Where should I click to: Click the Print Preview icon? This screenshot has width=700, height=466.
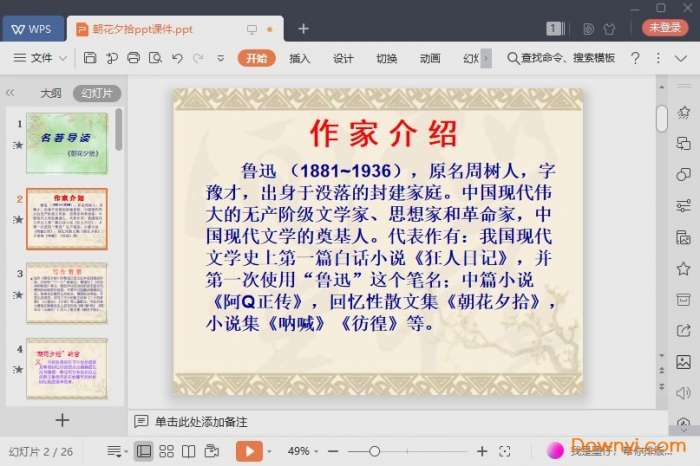pyautogui.click(x=155, y=58)
